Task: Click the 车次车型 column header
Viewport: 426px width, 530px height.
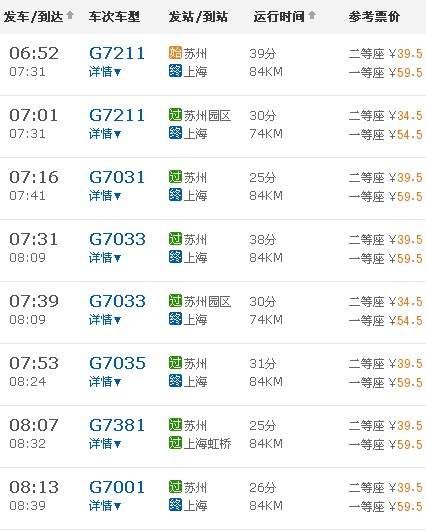Action: coord(114,17)
